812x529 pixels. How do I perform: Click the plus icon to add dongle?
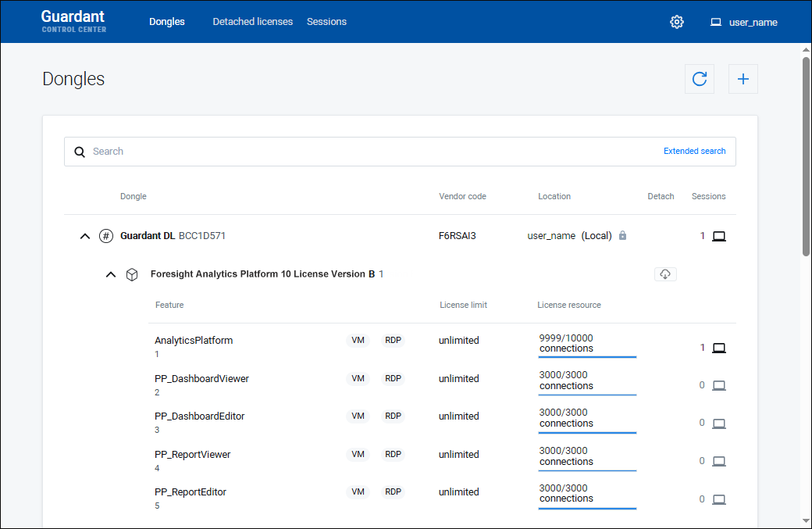click(x=743, y=79)
